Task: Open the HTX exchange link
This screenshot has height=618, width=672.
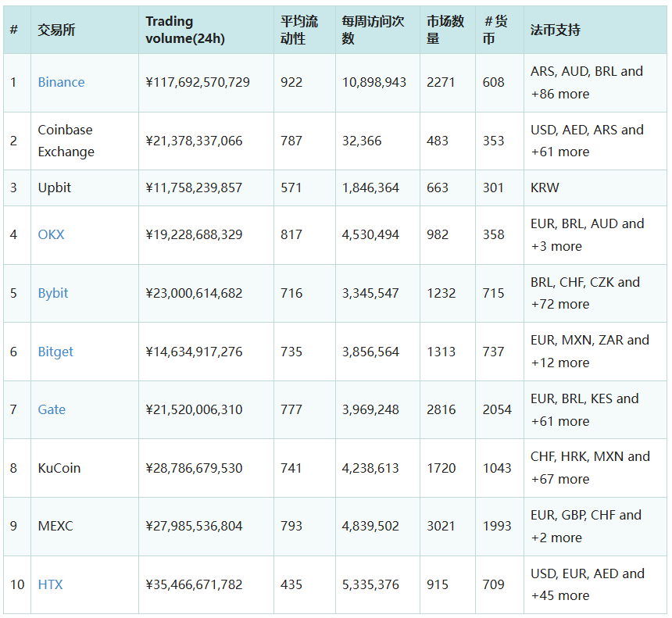Action: [51, 584]
